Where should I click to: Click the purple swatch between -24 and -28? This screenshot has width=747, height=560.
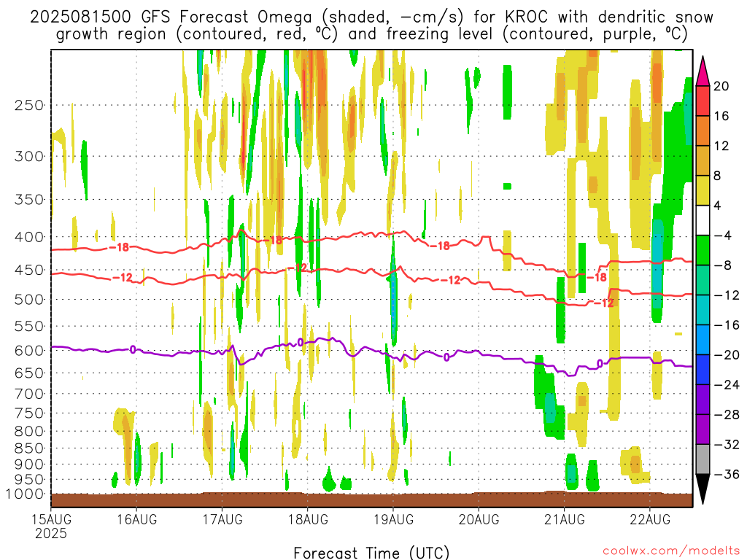tap(703, 400)
